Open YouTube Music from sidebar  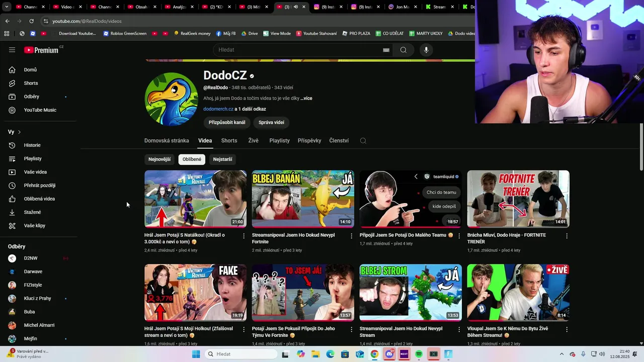click(39, 110)
